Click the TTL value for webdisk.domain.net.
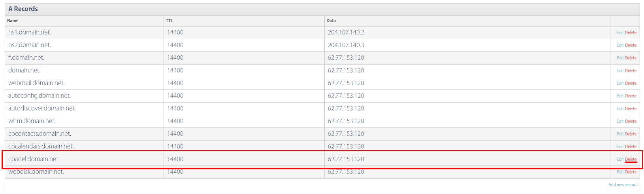 click(x=175, y=172)
